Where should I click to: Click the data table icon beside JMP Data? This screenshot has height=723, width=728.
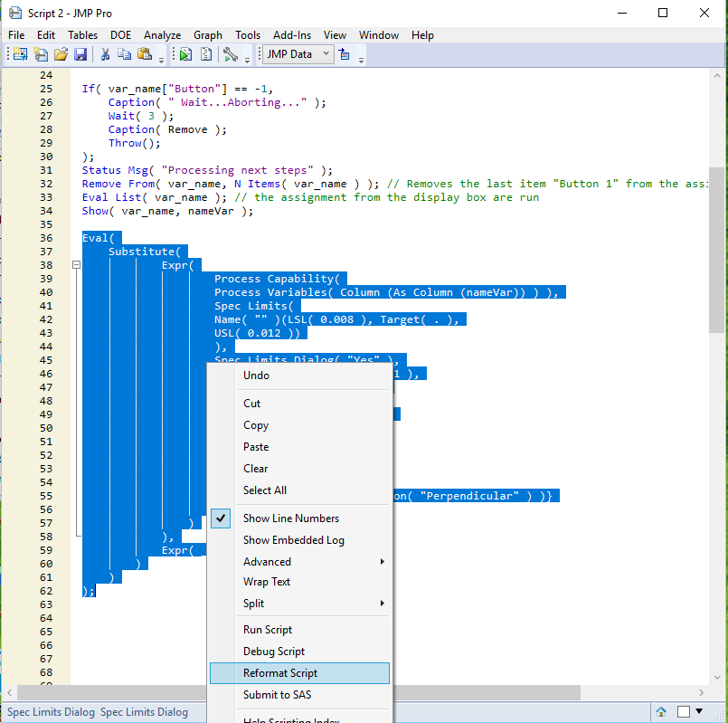point(344,54)
